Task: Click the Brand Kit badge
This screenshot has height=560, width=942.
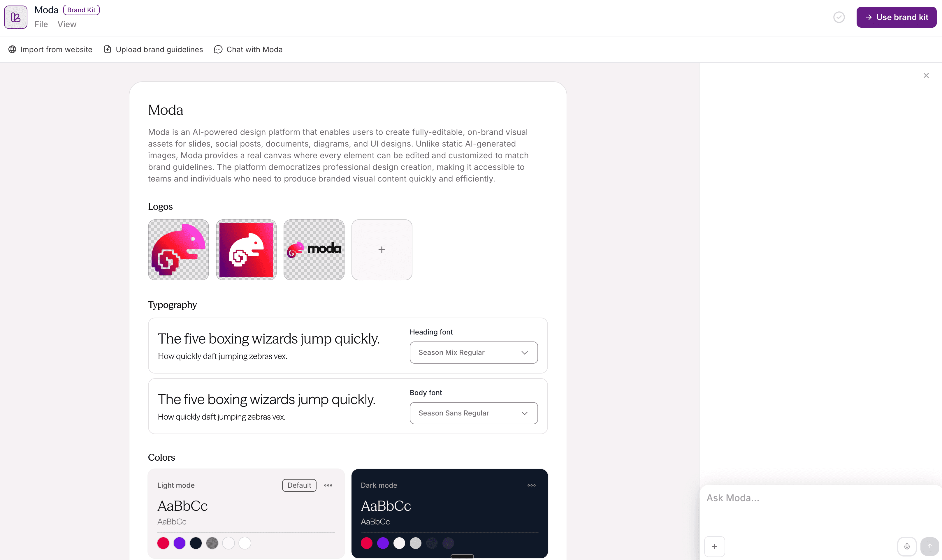Action: tap(81, 10)
